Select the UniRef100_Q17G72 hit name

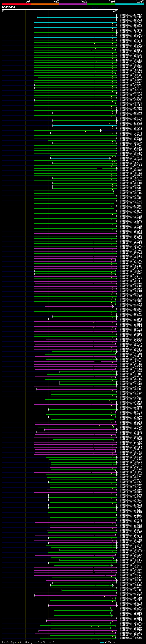pyautogui.click(x=131, y=316)
